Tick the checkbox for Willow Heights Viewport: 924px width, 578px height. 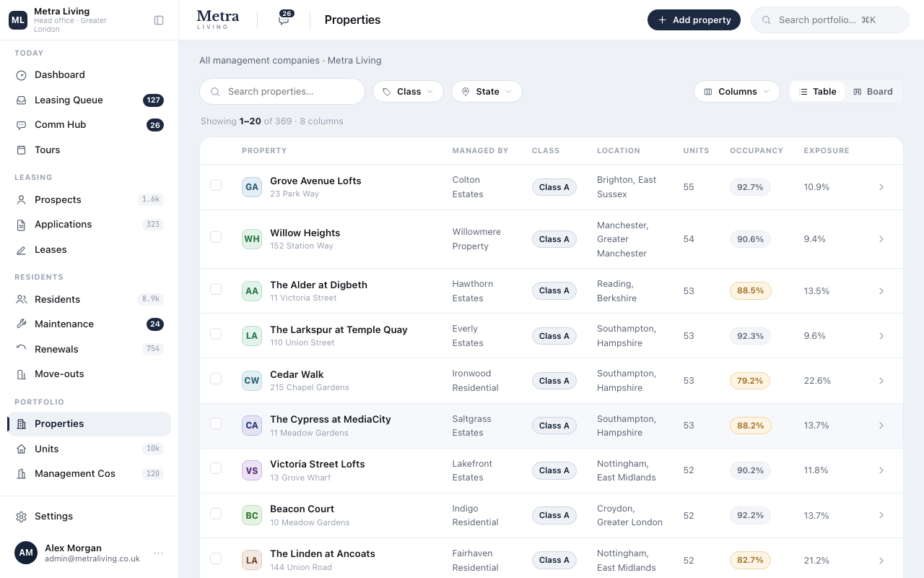coord(216,237)
